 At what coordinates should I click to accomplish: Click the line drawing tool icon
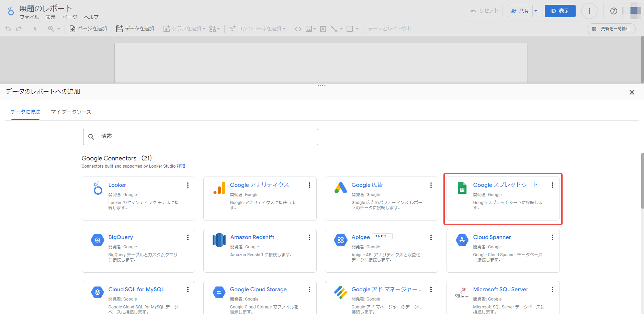[x=334, y=29]
